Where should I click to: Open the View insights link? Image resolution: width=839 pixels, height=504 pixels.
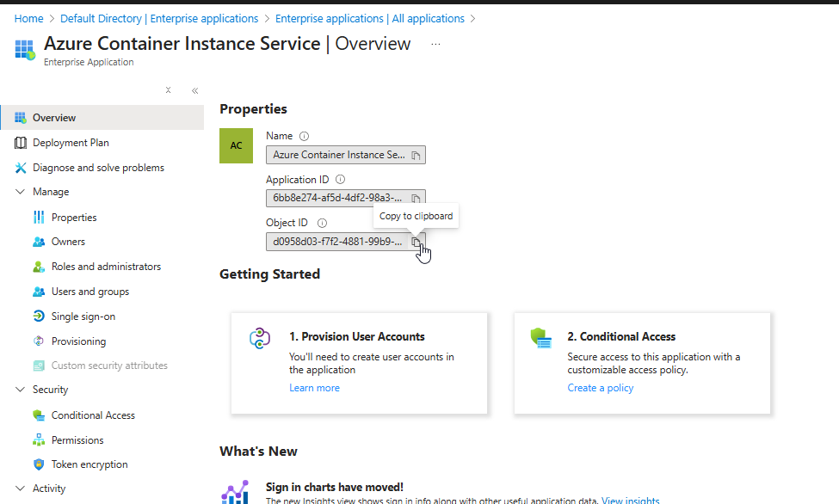pos(630,501)
